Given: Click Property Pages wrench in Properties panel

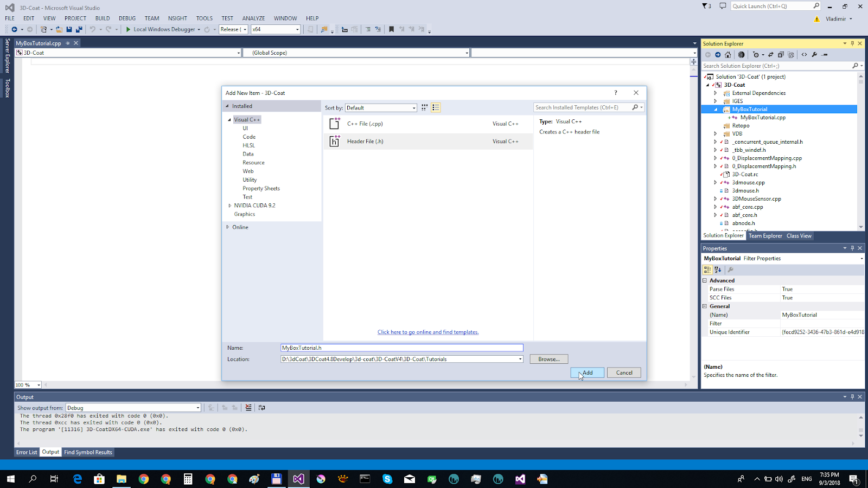Looking at the screenshot, I should pos(730,269).
